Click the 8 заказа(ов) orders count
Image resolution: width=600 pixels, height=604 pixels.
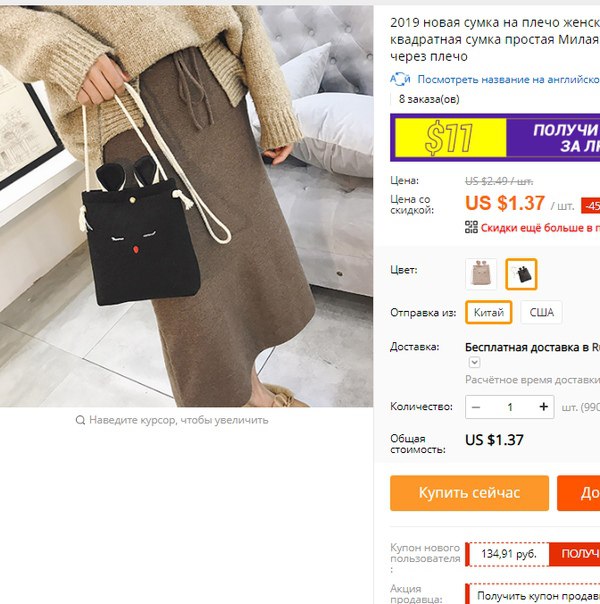point(429,99)
